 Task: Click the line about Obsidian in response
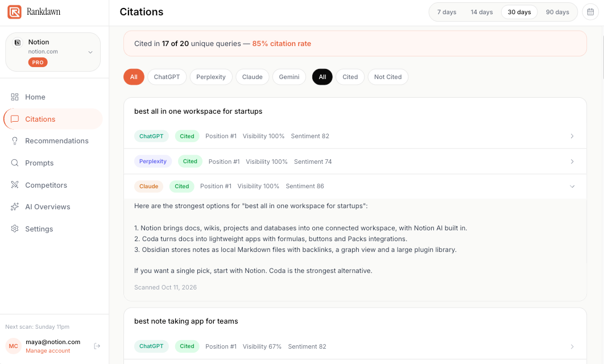[x=295, y=250]
